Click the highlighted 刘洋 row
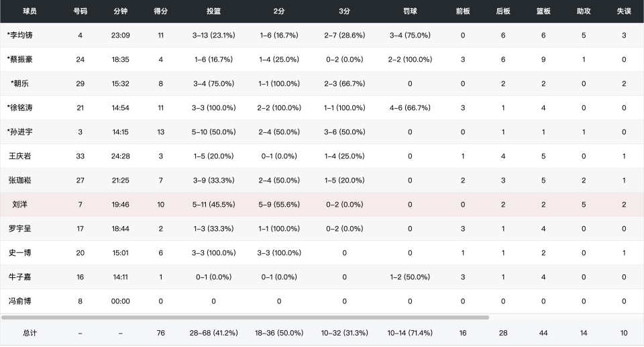The image size is (644, 347). (x=322, y=205)
